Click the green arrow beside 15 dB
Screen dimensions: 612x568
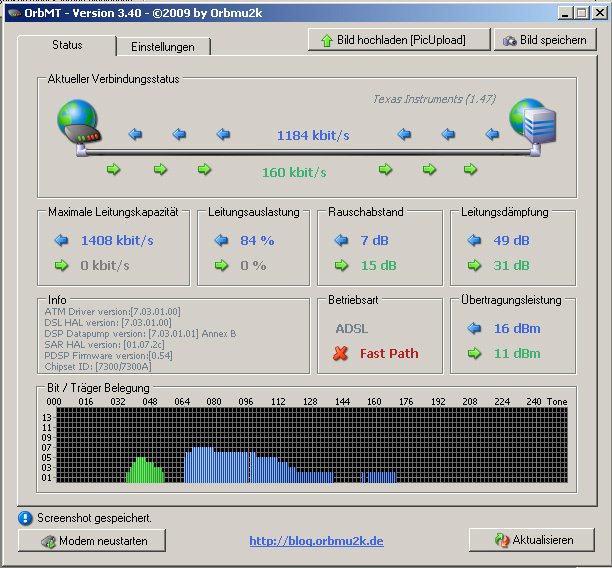[341, 265]
